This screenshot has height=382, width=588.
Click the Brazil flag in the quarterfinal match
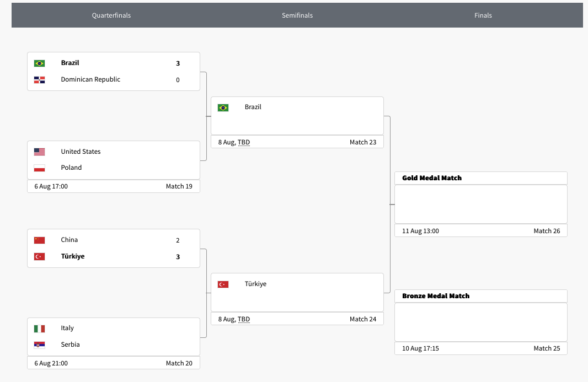click(39, 63)
